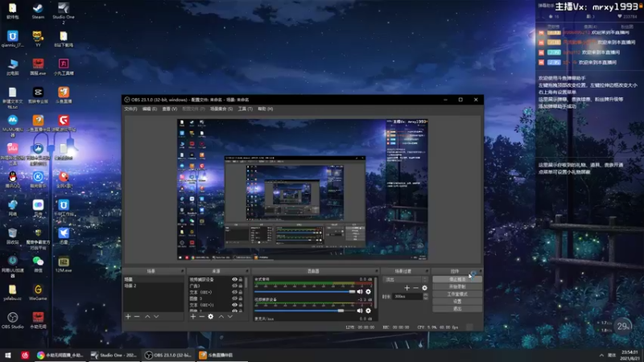
Task: Pop out the Mixer dock panel
Action: (x=376, y=271)
